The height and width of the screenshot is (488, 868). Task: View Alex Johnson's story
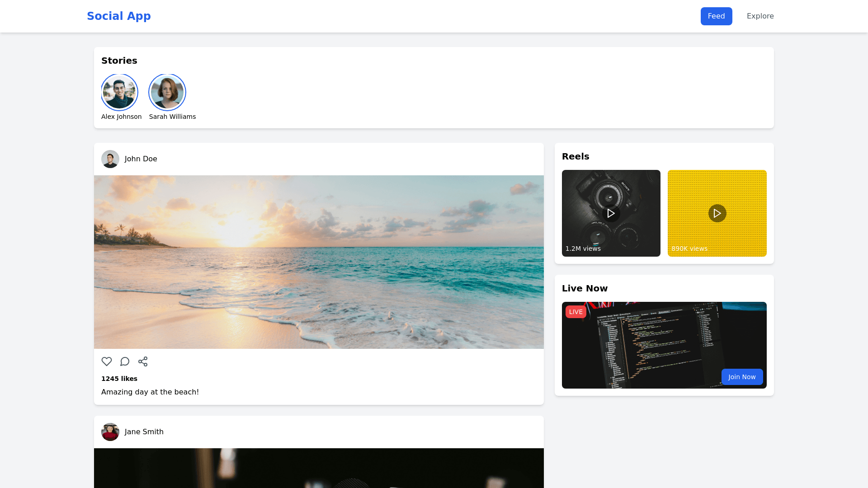(x=119, y=93)
